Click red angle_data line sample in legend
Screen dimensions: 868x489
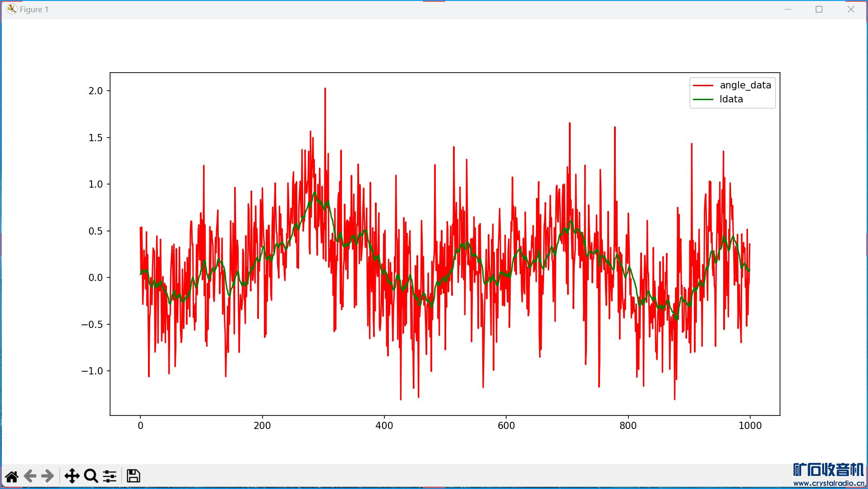coord(703,85)
